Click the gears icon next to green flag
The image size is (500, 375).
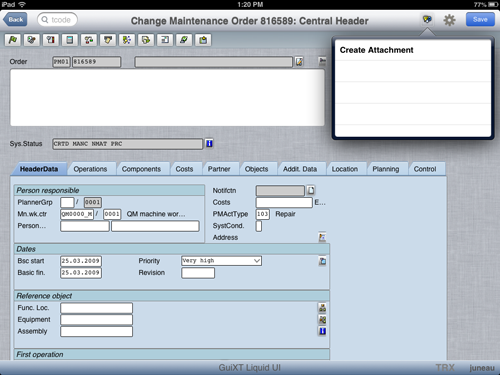(x=32, y=40)
